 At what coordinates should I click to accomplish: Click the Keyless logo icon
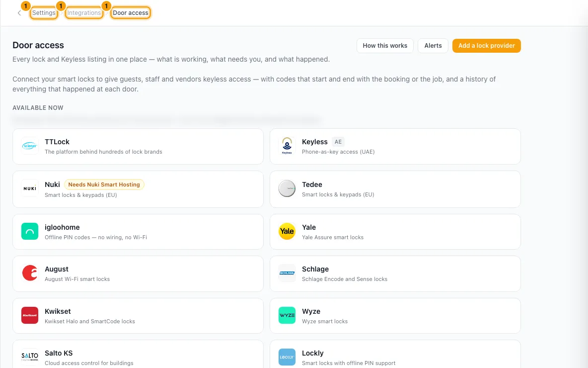[287, 146]
